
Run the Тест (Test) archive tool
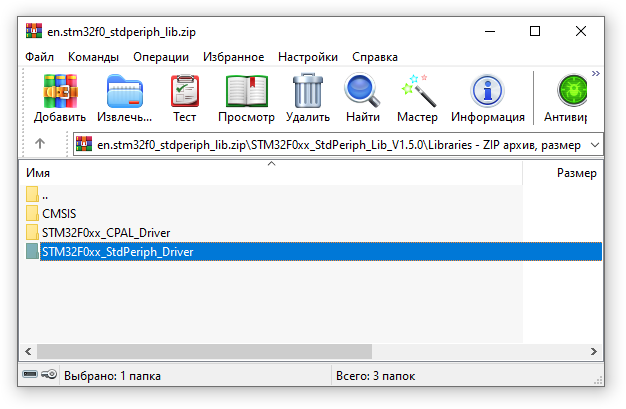(x=185, y=91)
